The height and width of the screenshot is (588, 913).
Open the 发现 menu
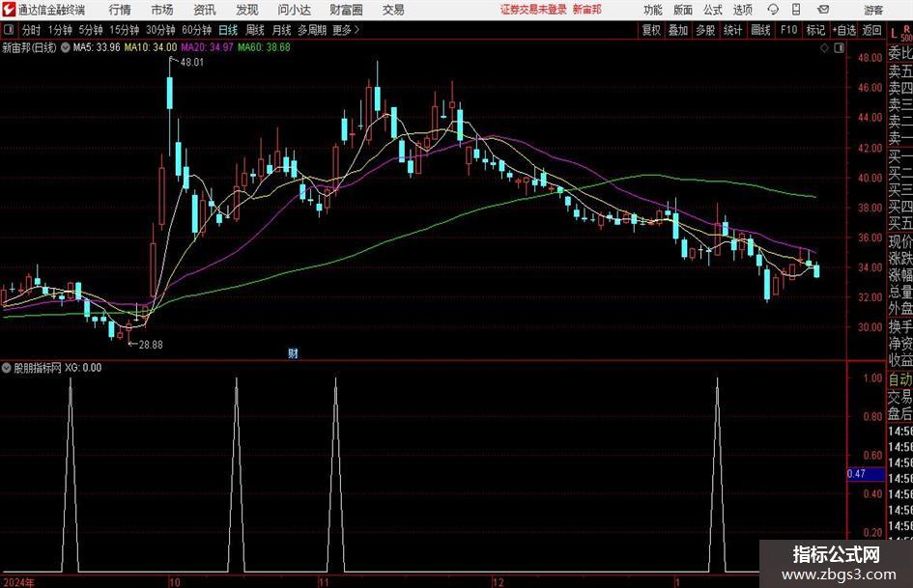click(247, 10)
